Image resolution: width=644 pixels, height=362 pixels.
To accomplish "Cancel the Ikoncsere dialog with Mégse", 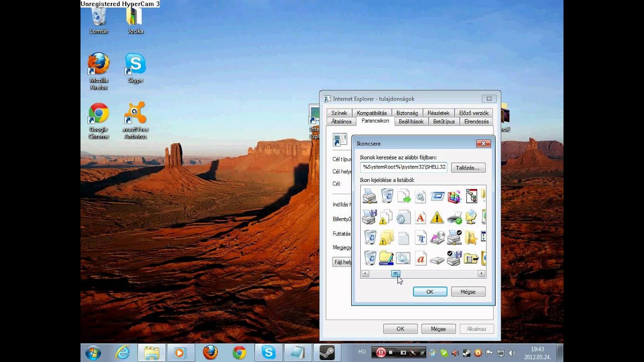I will tap(468, 292).
